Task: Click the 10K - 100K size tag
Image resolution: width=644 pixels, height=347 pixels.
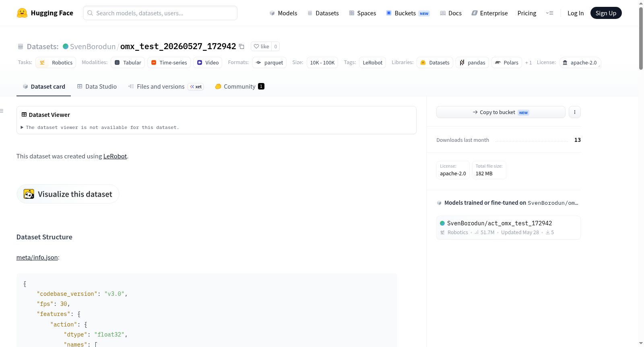Action: [x=322, y=62]
